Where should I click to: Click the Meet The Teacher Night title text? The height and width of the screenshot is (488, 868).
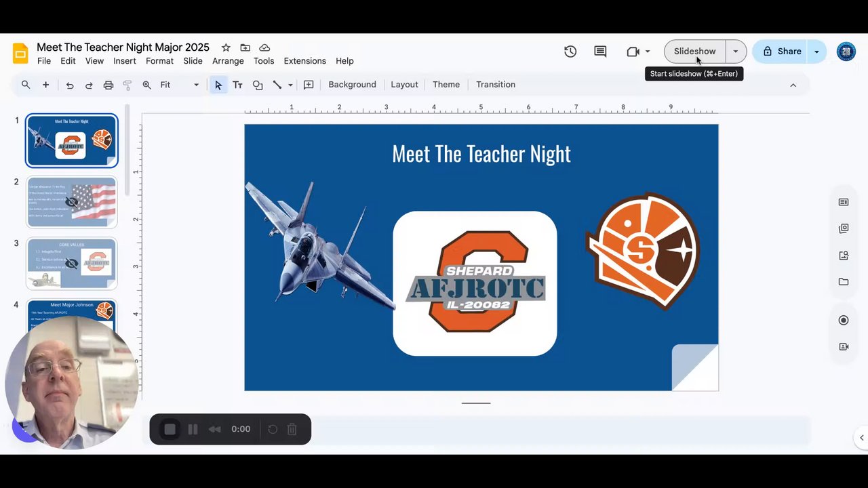tap(481, 154)
